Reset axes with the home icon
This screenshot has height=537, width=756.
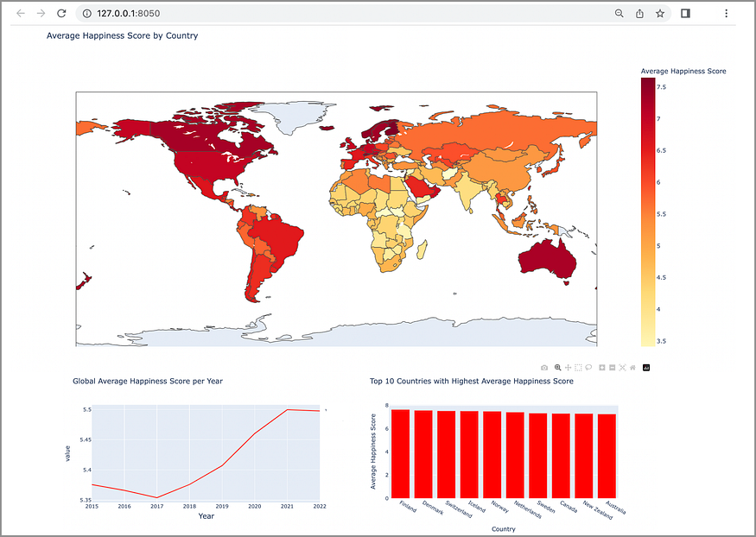pos(632,368)
